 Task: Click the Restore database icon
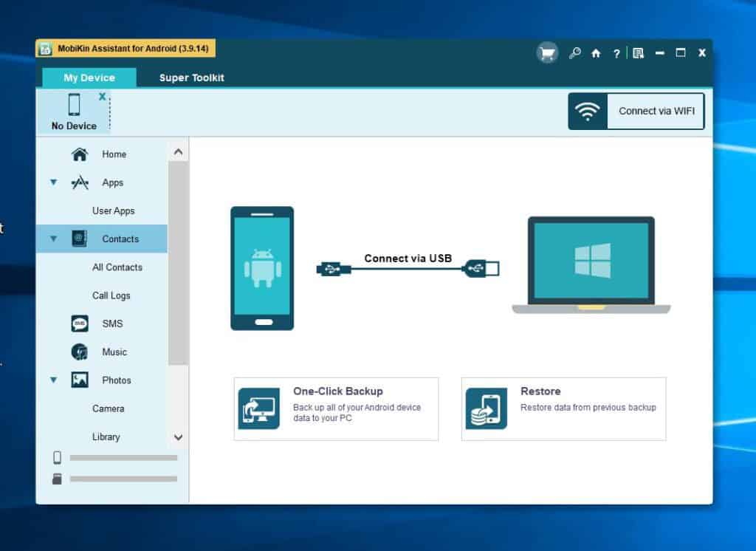click(487, 408)
